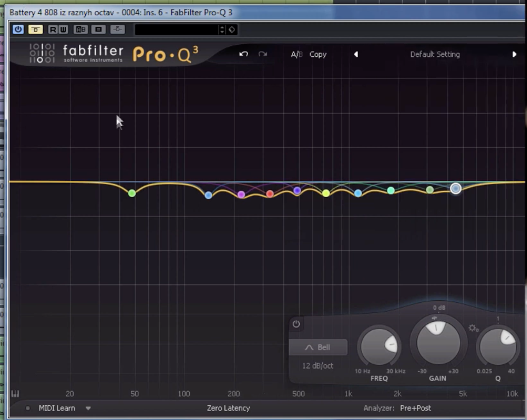Click the host A/B compare icon
This screenshot has width=527, height=420.
point(81,29)
